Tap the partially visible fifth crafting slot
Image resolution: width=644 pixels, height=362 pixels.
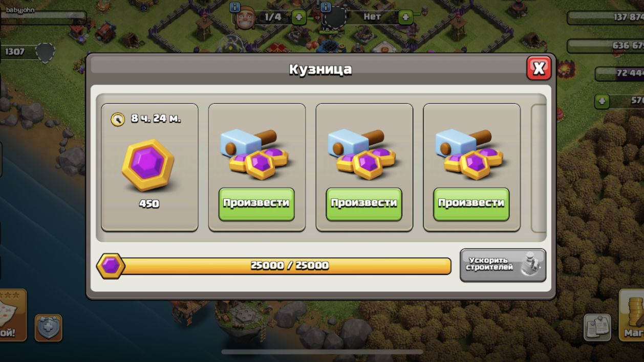(x=539, y=168)
